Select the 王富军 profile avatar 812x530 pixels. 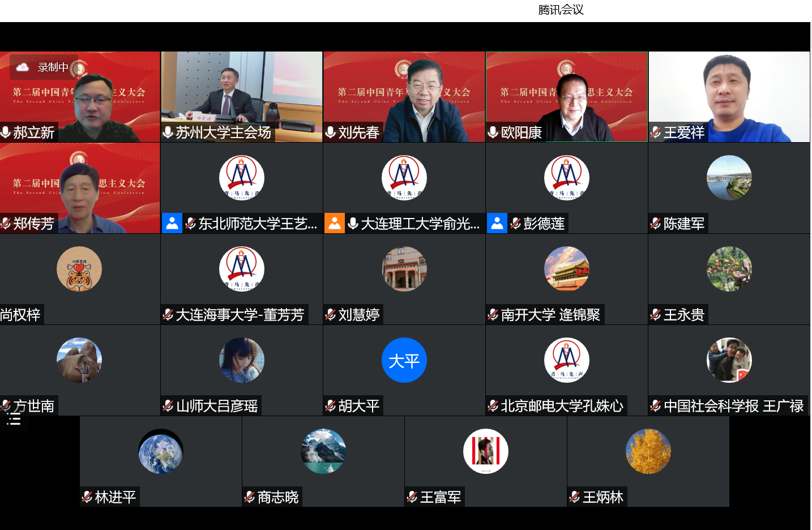485,451
